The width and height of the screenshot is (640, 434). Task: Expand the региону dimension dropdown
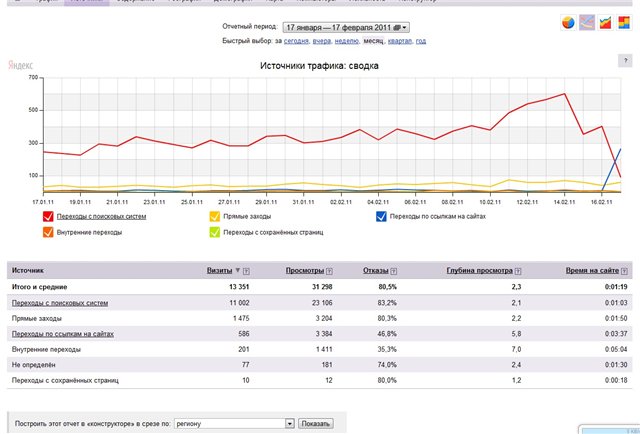tap(290, 423)
